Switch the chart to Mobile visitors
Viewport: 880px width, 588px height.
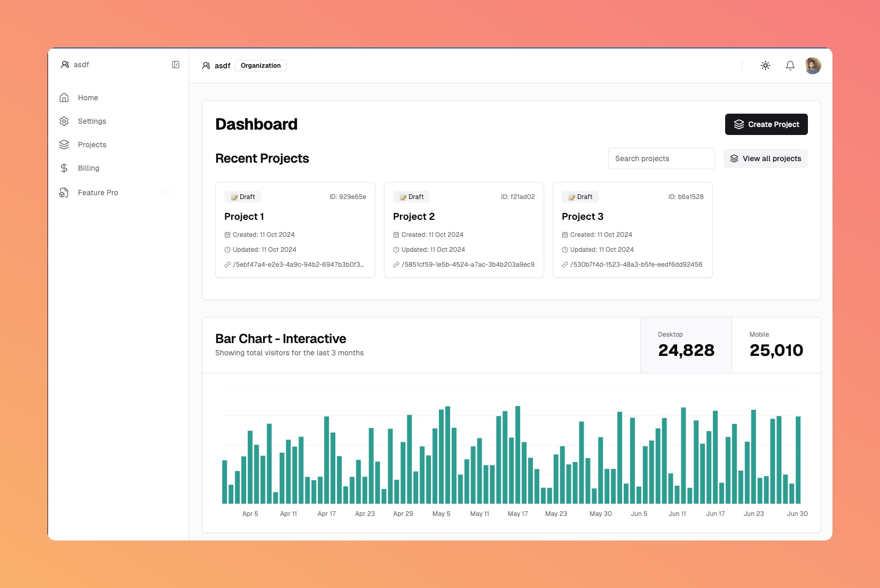coord(776,345)
